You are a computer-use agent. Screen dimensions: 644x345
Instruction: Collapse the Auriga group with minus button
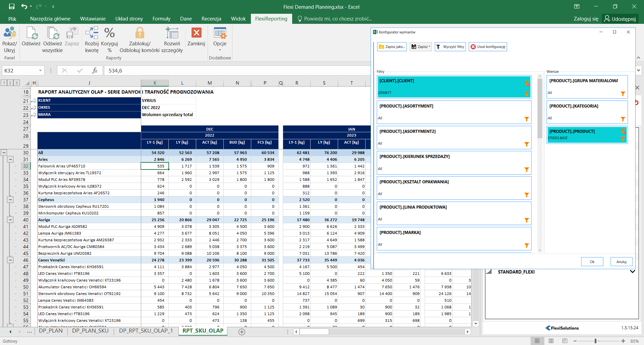point(10,220)
